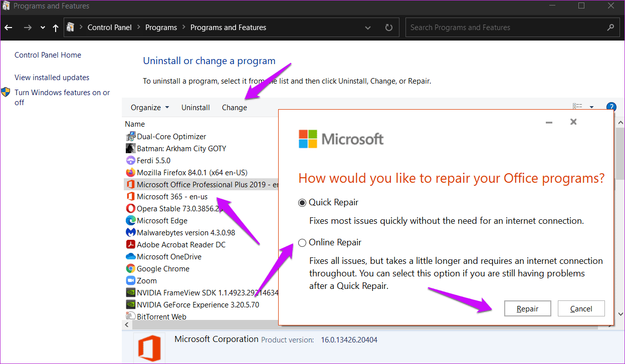The height and width of the screenshot is (364, 625).
Task: Minimize the Office repair dialog
Action: (x=549, y=122)
